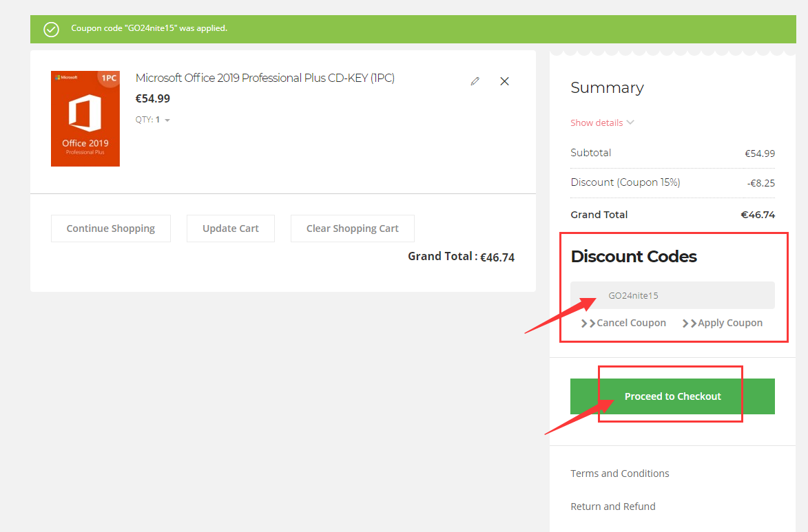Viewport: 808px width, 532px height.
Task: Click the Discount Codes heading
Action: (634, 257)
